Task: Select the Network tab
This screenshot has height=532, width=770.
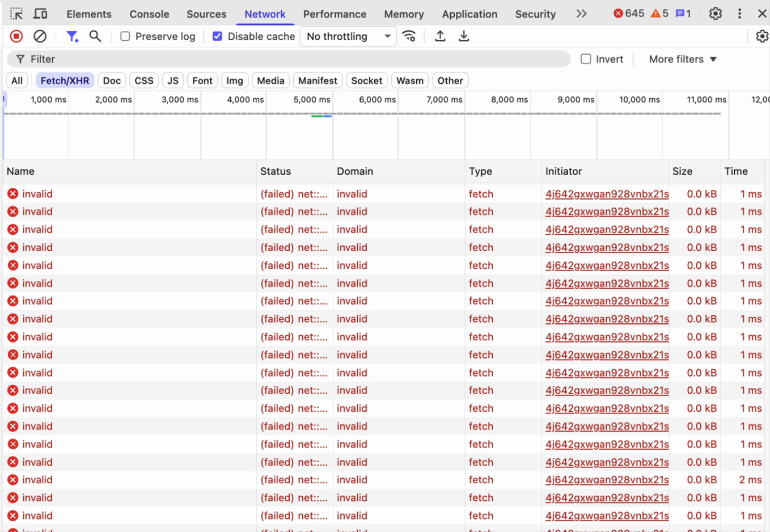Action: (265, 14)
